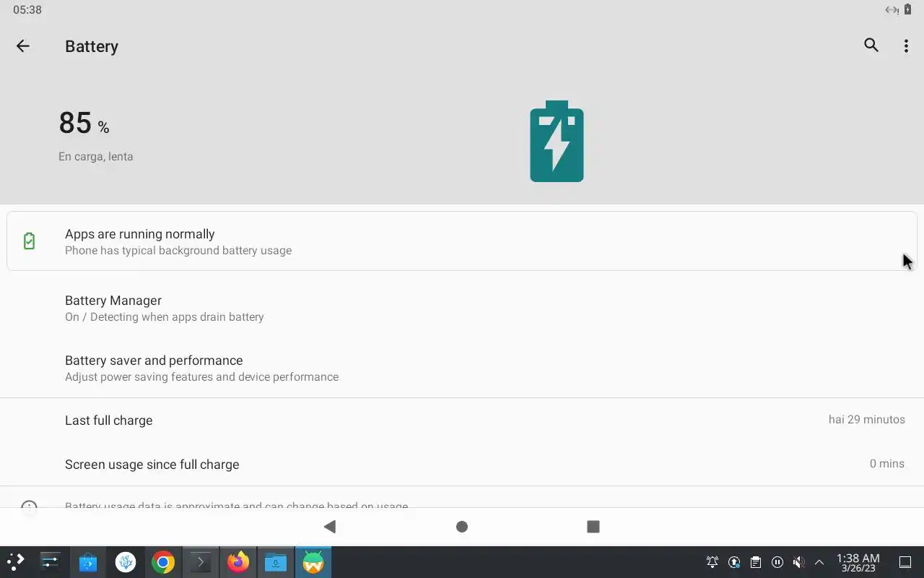The width and height of the screenshot is (924, 578).
Task: Launch Firefox from taskbar
Action: [238, 561]
